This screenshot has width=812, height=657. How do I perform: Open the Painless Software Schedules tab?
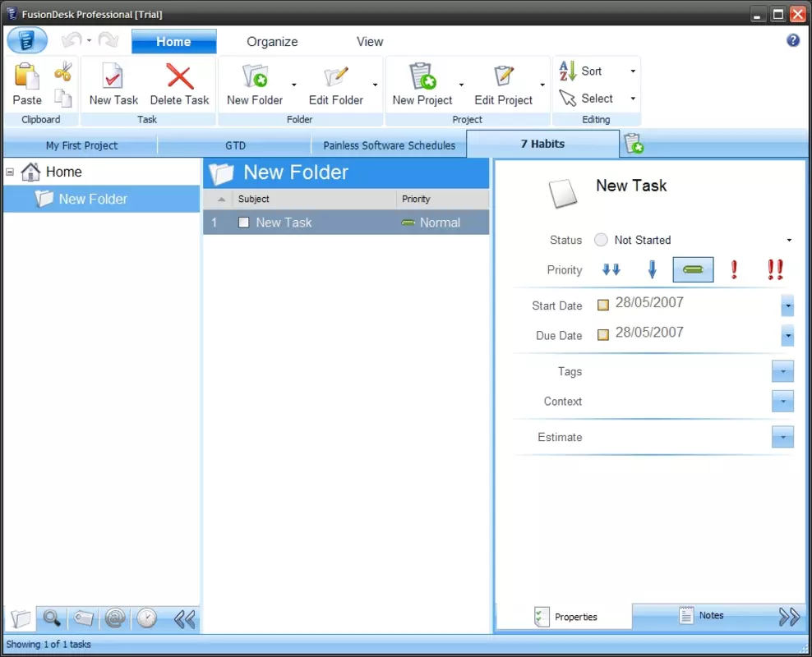click(x=389, y=145)
